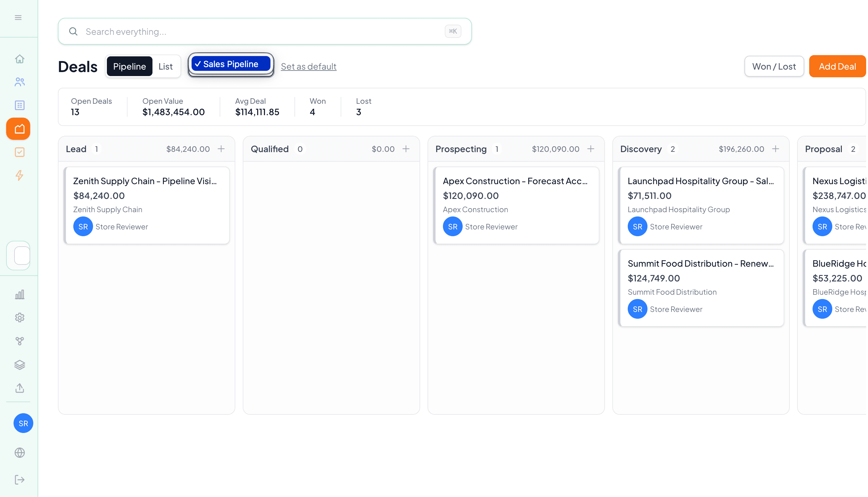Expand the search shortcut field
Screen dimensions: 868x497
tap(453, 31)
